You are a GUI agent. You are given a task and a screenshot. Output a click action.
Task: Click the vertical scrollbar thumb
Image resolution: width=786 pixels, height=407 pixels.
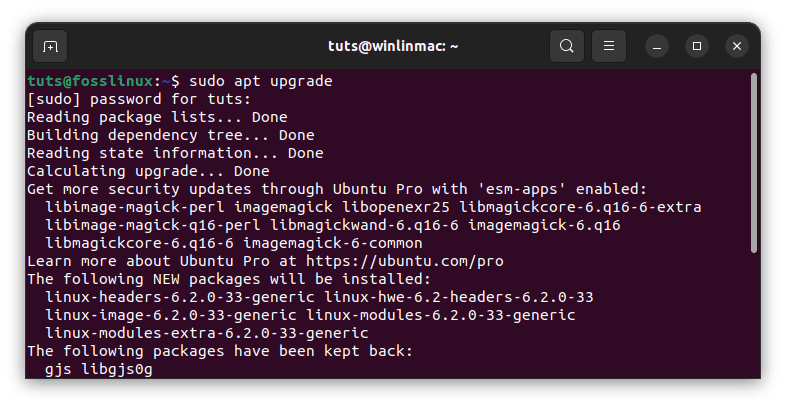(x=754, y=163)
